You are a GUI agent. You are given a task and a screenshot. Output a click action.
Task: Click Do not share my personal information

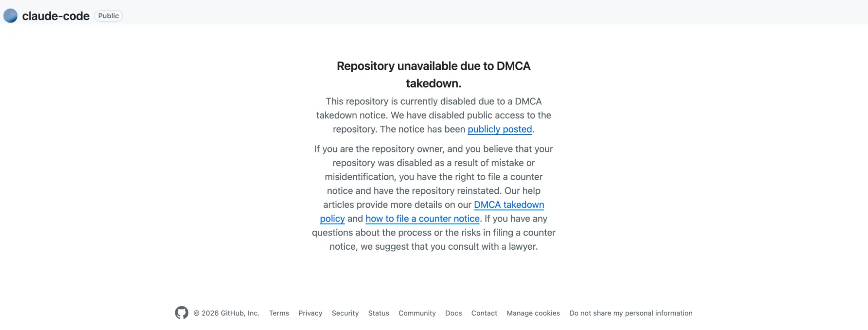pos(631,313)
